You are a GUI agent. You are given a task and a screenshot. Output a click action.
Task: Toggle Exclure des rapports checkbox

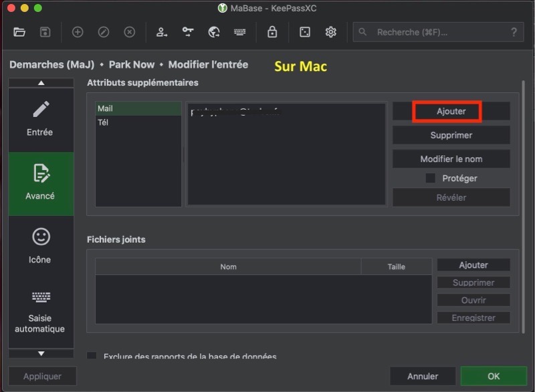click(92, 356)
